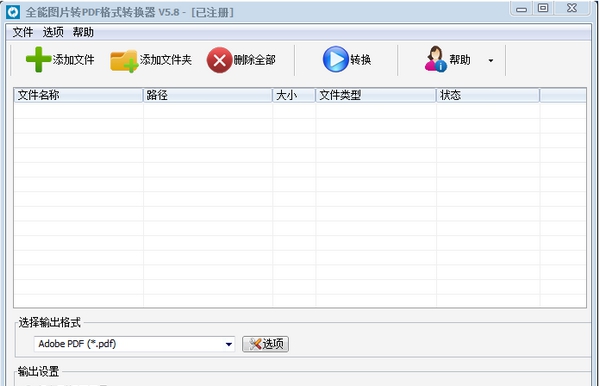Click the app icon in the title bar
600x386 pixels.
pos(13,12)
